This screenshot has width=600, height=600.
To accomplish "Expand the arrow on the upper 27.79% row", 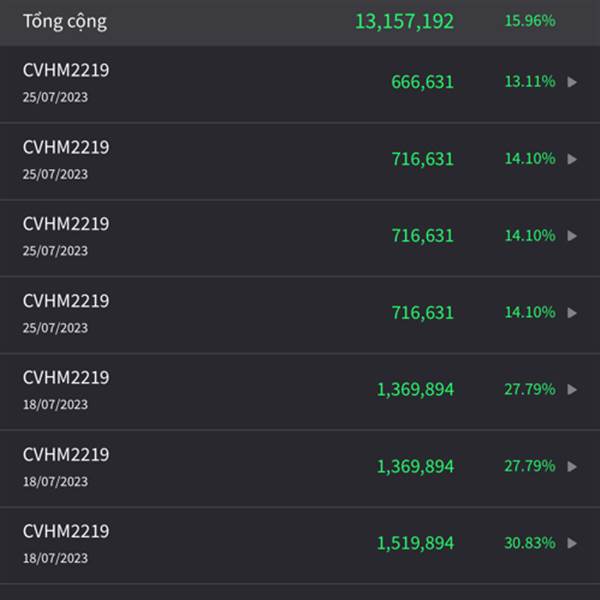I will pos(572,390).
